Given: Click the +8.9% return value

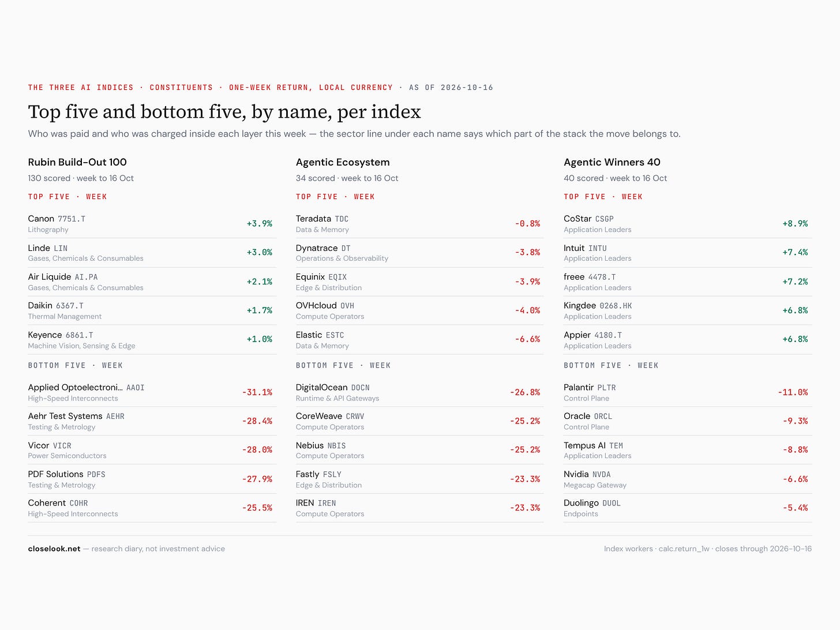Looking at the screenshot, I should point(795,224).
